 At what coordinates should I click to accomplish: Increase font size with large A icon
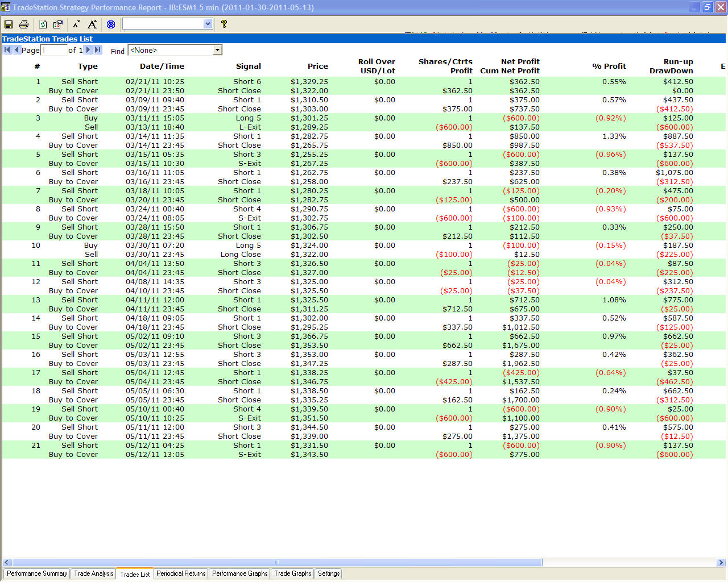point(92,24)
